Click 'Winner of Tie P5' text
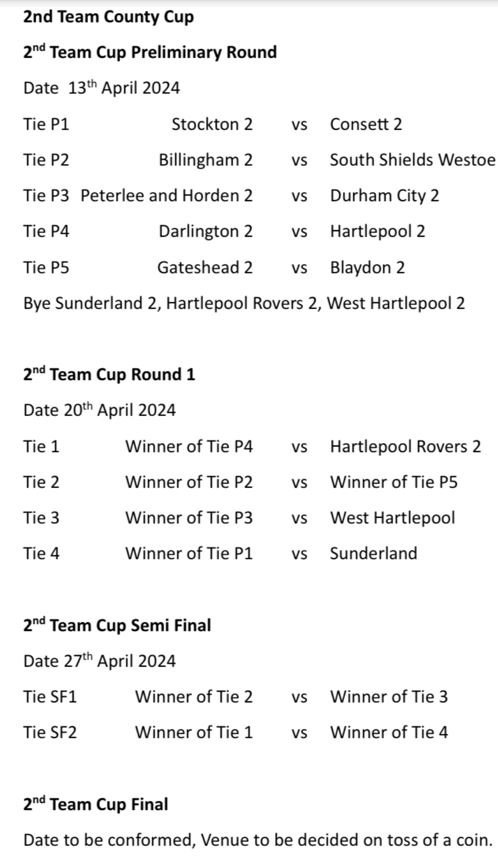 (394, 482)
